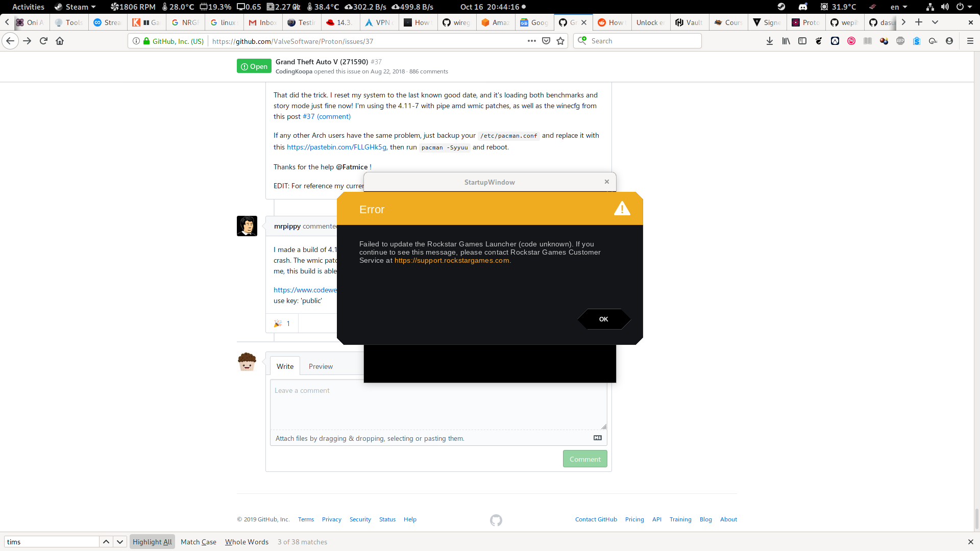
Task: Expand the Steam app menu
Action: coord(75,7)
